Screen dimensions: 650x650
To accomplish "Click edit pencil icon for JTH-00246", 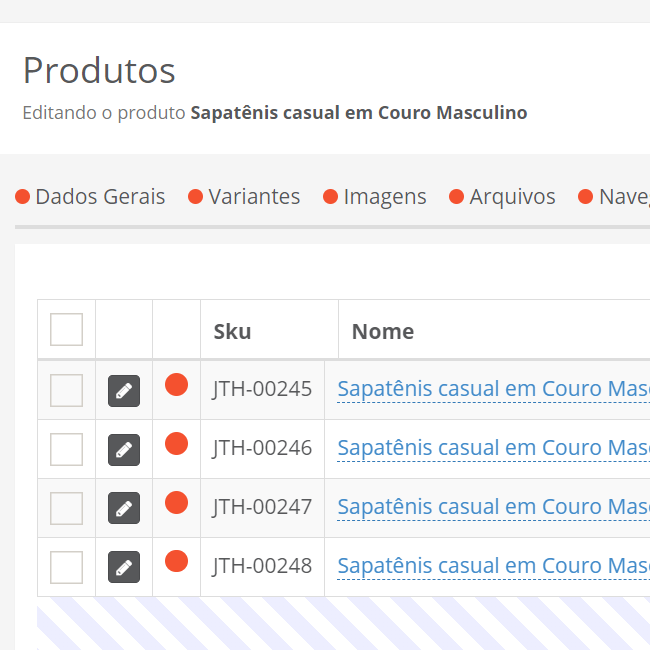I will tap(124, 450).
